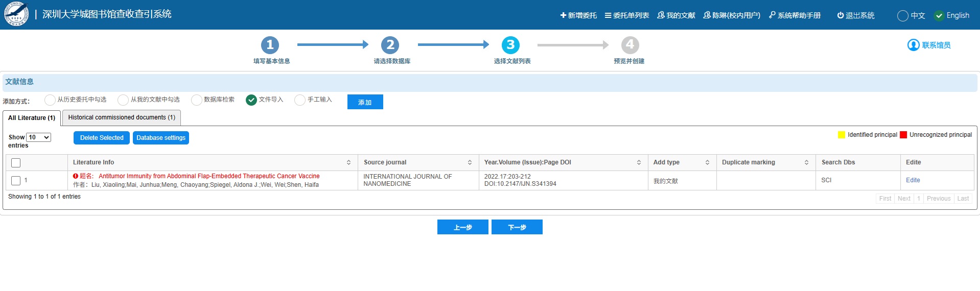980x291 pixels.
Task: Click the 新增委托 plus icon
Action: (x=563, y=15)
